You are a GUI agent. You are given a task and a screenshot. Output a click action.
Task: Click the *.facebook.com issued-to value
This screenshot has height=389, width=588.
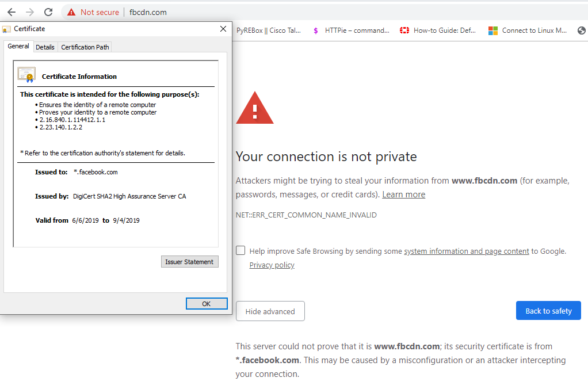pyautogui.click(x=96, y=172)
